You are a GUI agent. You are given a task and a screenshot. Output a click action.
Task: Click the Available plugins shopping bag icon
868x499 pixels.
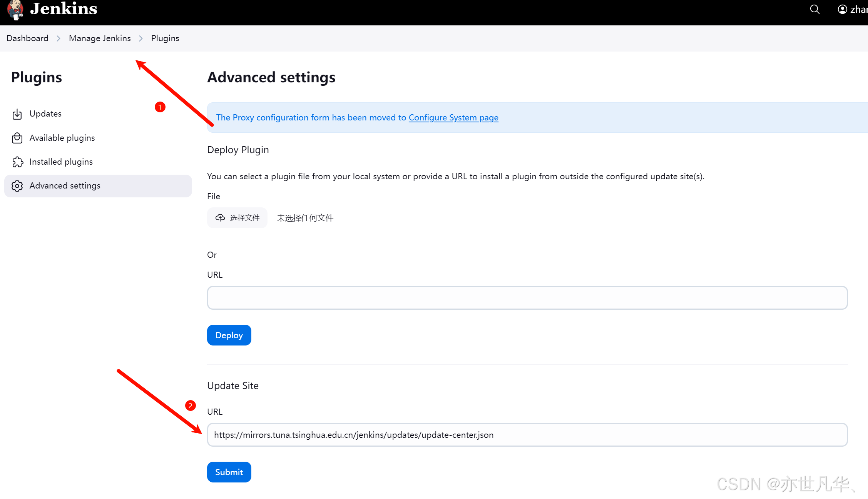click(17, 138)
